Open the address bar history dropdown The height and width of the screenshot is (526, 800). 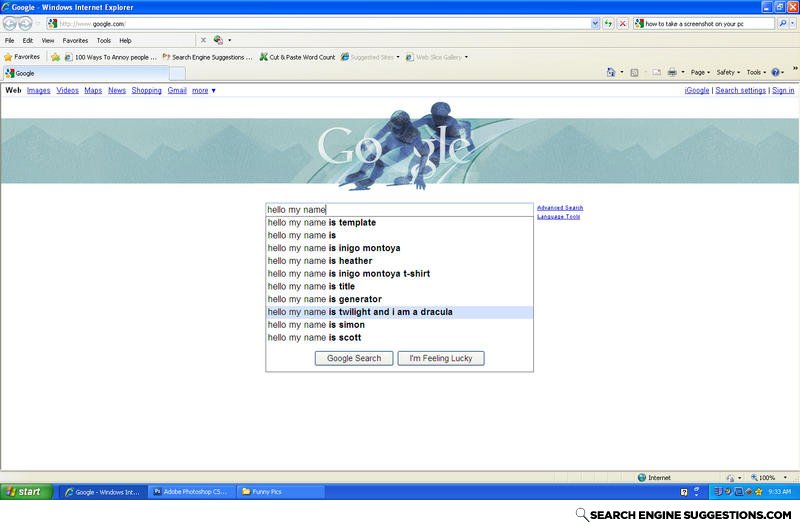pyautogui.click(x=595, y=23)
